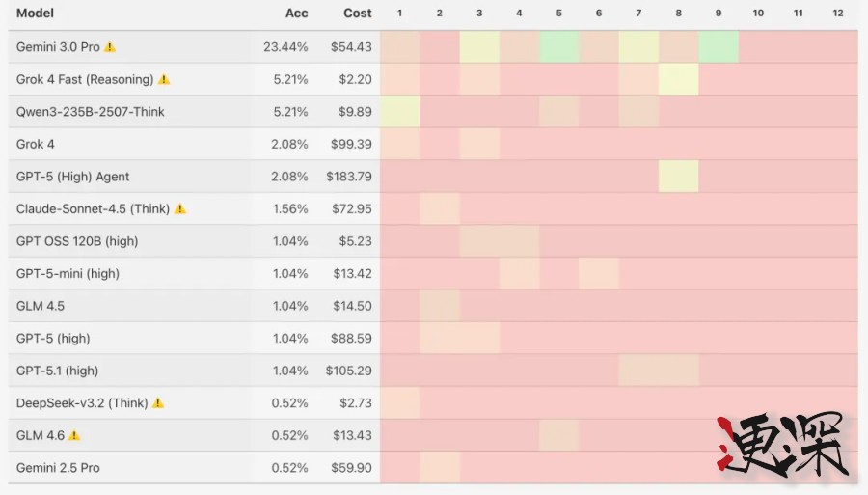
Task: Open the Gemini 2.5 Pro row
Action: tap(58, 468)
